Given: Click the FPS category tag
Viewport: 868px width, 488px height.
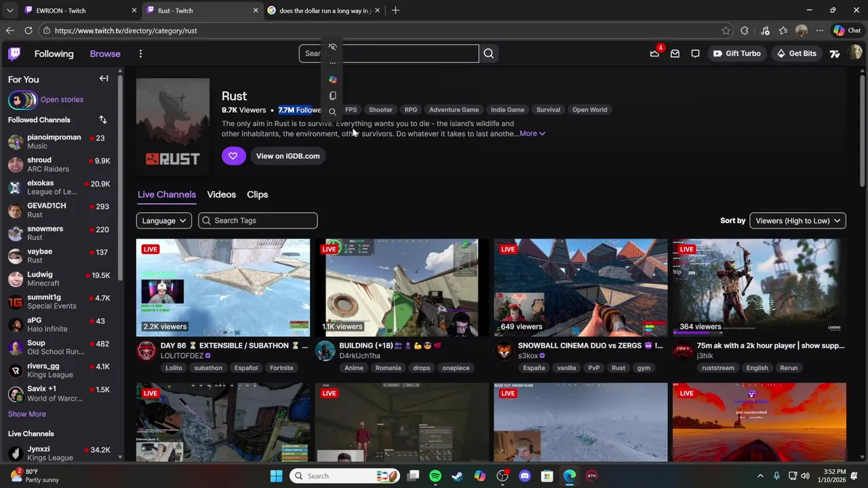Looking at the screenshot, I should (351, 110).
